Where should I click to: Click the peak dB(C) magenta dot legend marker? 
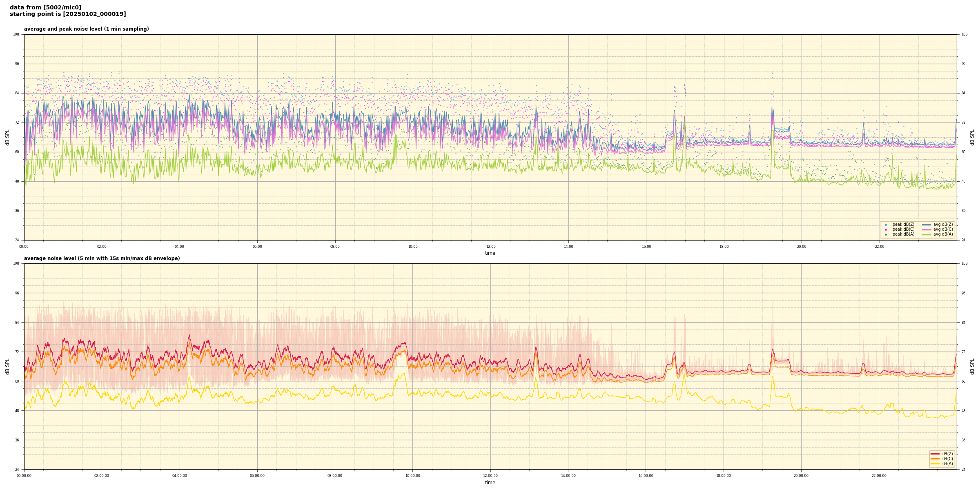click(x=886, y=229)
